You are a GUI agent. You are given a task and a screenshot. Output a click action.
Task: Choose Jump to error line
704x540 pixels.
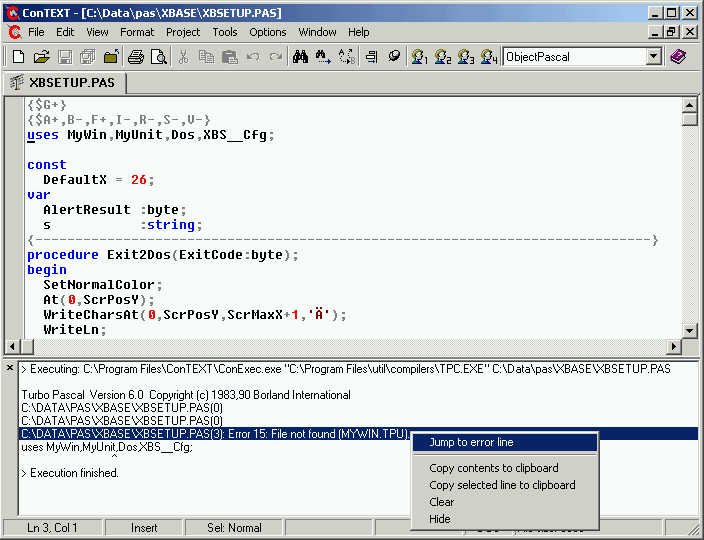point(505,442)
